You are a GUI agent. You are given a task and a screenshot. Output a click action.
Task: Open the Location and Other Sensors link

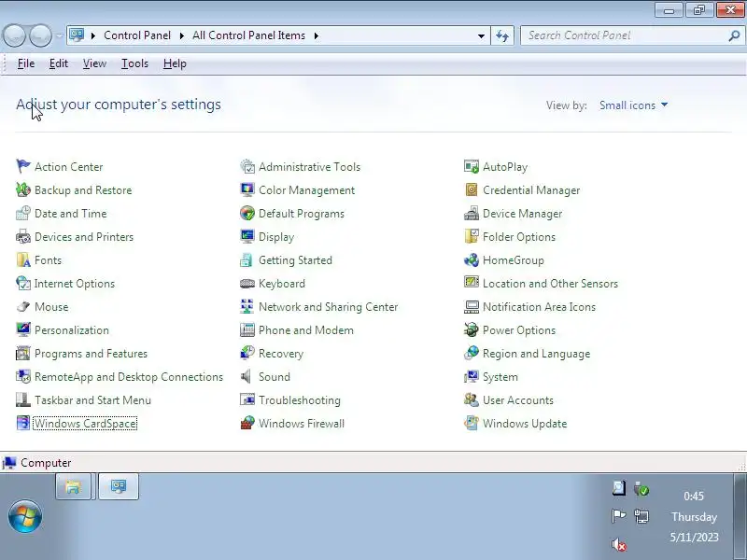[x=550, y=284]
